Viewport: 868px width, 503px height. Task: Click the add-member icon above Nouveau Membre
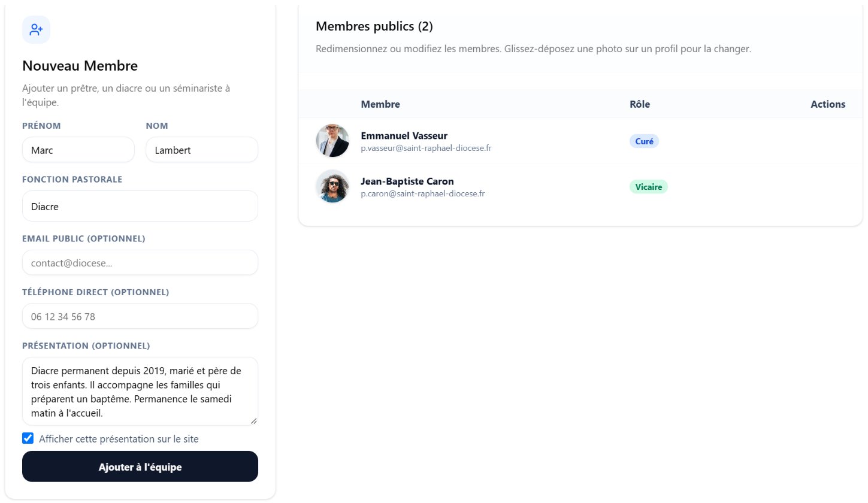click(x=36, y=29)
